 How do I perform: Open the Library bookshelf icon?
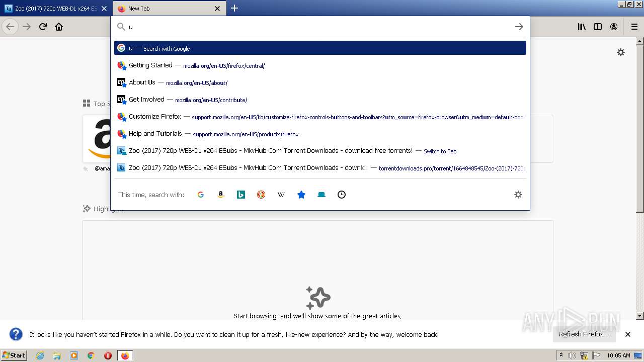(x=582, y=27)
